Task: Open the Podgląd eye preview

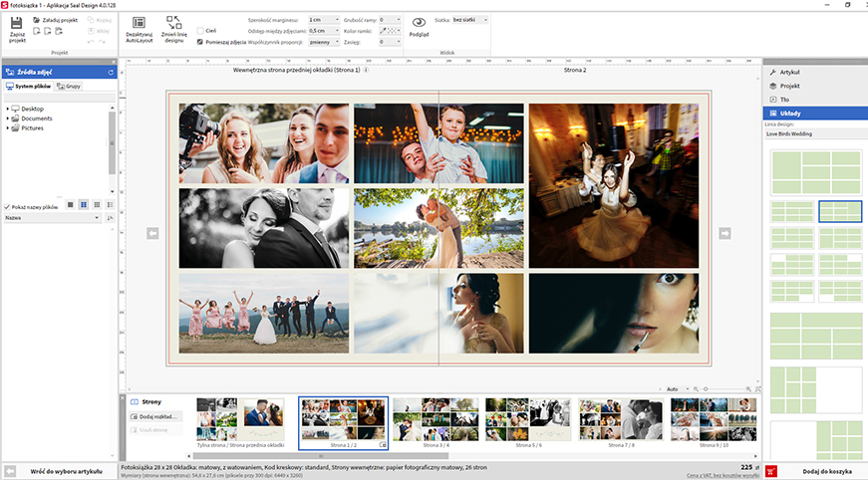Action: pos(419,22)
